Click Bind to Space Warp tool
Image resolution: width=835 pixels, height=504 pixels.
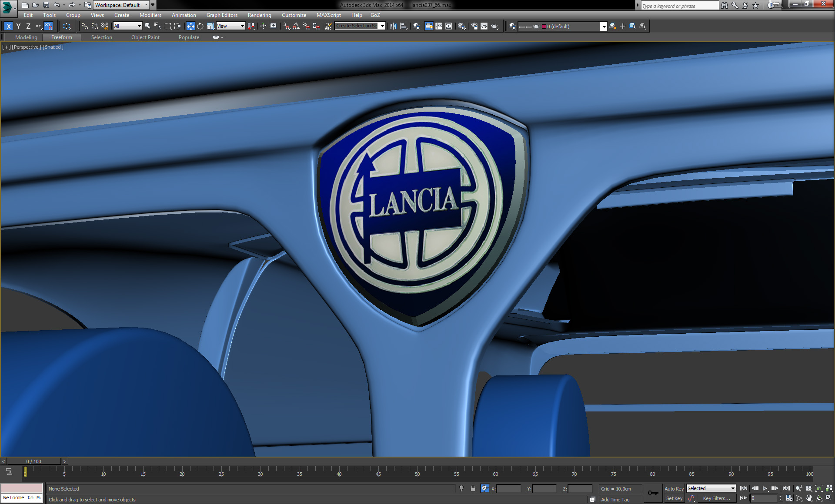tap(105, 26)
